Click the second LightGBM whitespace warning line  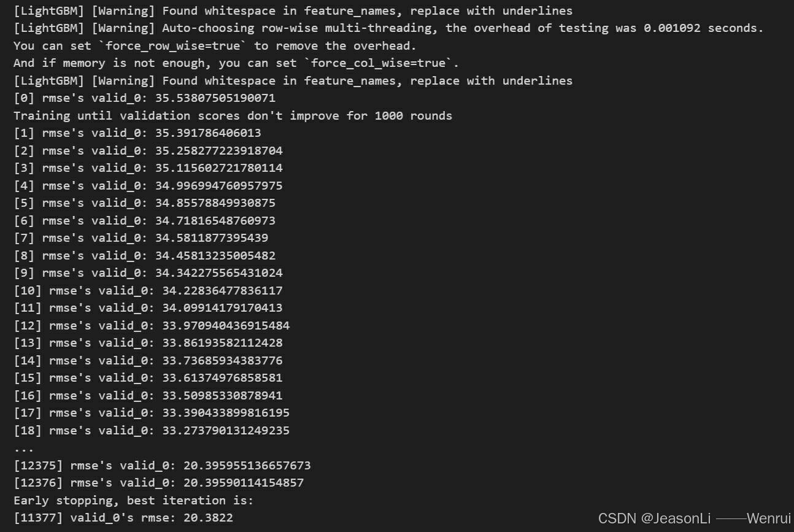(x=293, y=81)
